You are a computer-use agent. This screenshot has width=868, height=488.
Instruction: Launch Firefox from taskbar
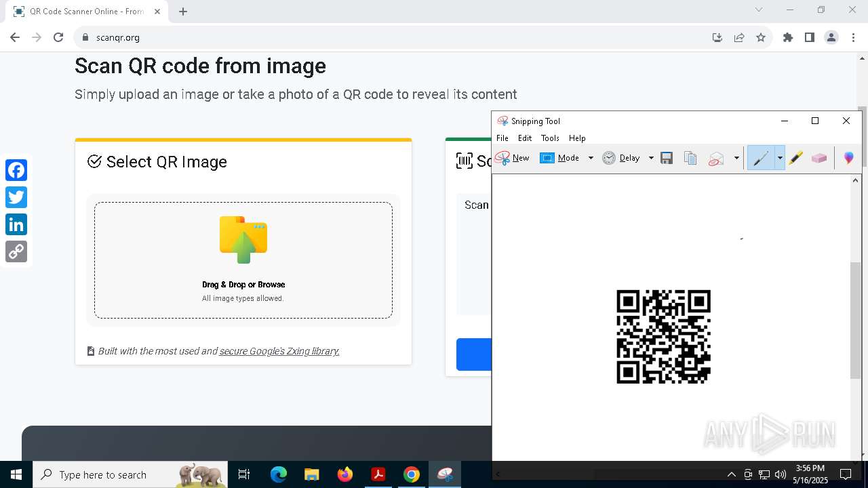[345, 474]
